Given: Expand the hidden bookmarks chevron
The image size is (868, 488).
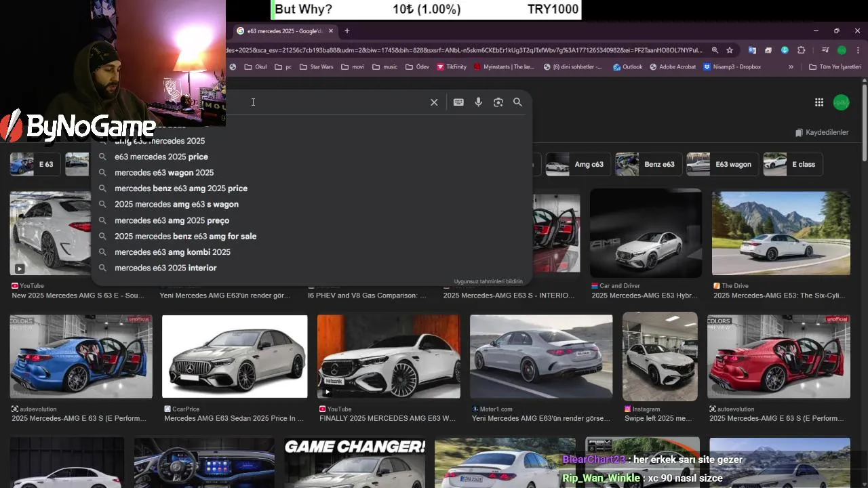Looking at the screenshot, I should tap(791, 67).
